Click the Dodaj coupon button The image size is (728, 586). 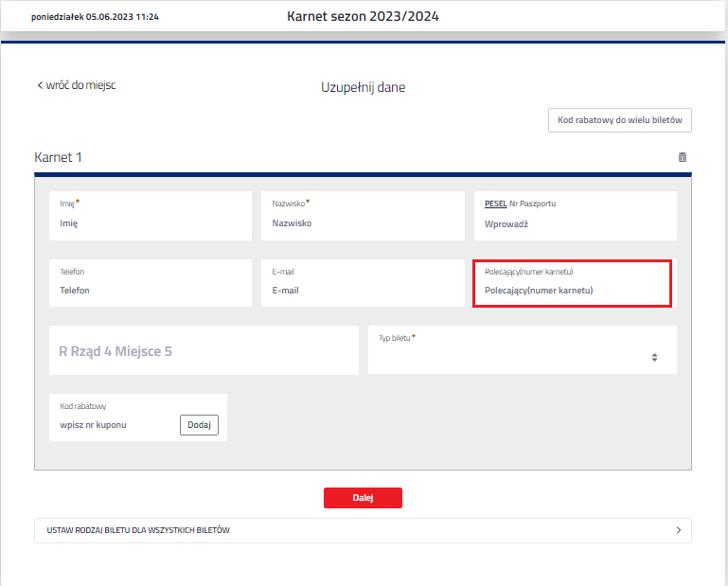point(199,425)
